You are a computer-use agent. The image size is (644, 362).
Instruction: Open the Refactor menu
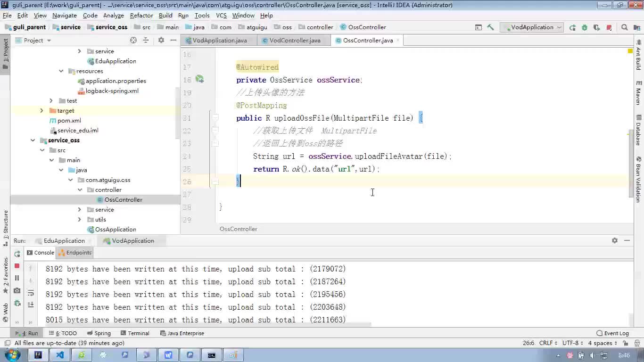coord(141,16)
